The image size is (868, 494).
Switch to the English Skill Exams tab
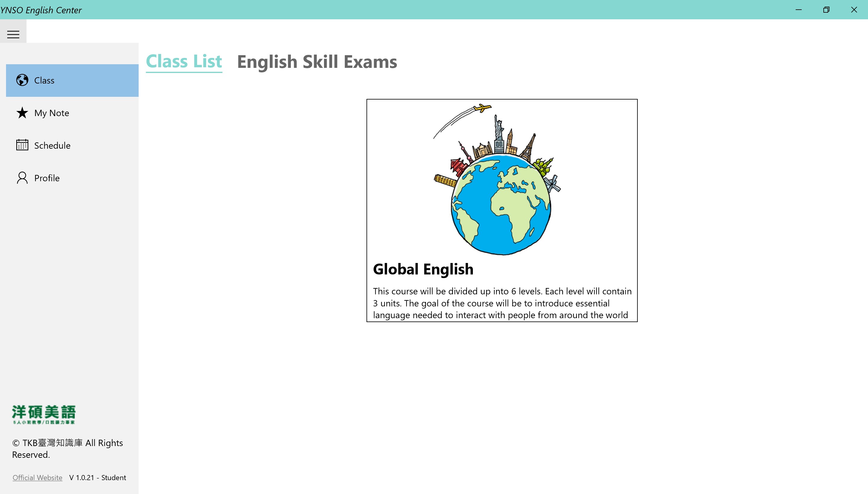317,62
